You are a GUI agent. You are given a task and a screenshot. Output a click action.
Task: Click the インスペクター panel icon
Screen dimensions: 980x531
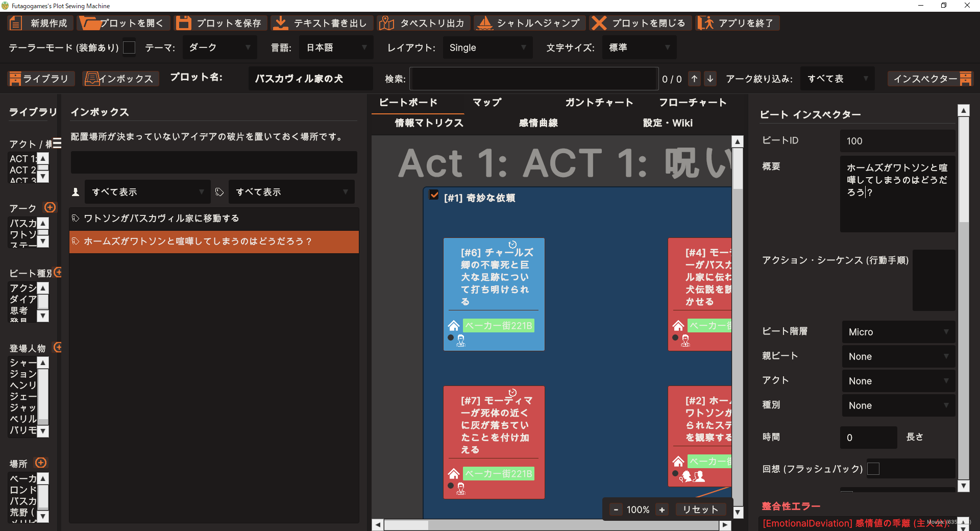click(x=965, y=79)
